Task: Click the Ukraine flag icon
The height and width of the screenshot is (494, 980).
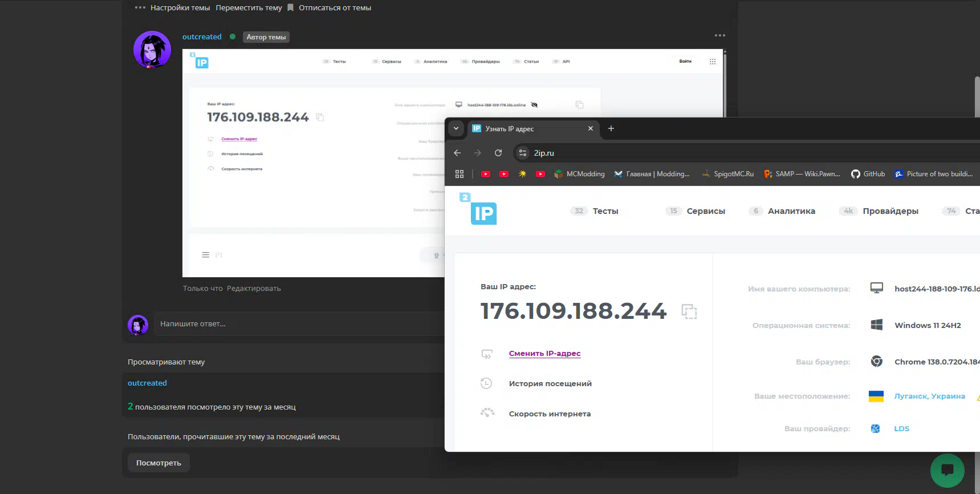Action: pyautogui.click(x=876, y=396)
